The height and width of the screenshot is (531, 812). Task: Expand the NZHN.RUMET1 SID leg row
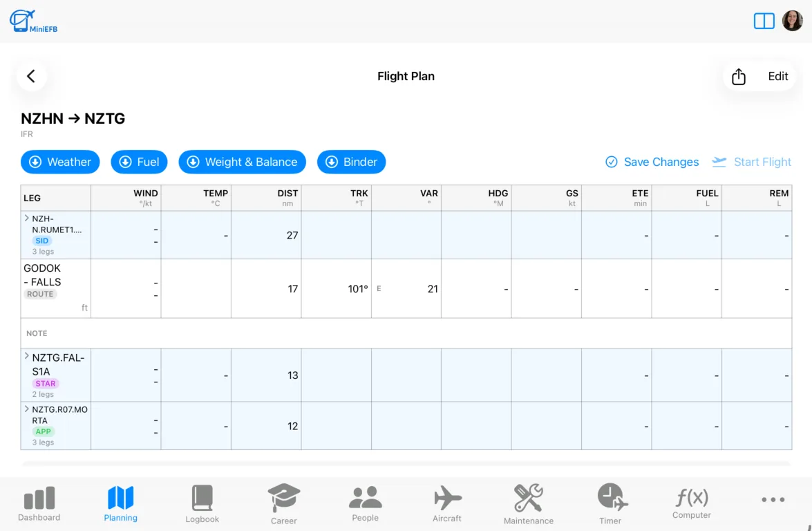[26, 218]
